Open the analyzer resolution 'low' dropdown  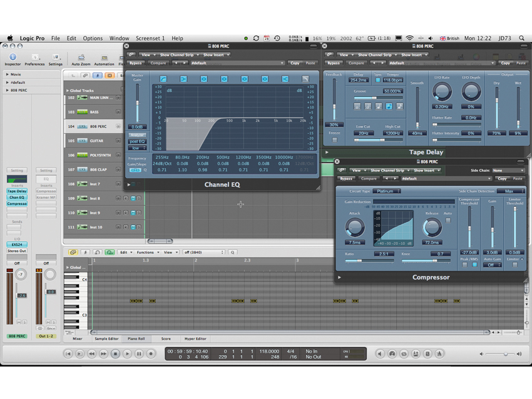pos(137,148)
